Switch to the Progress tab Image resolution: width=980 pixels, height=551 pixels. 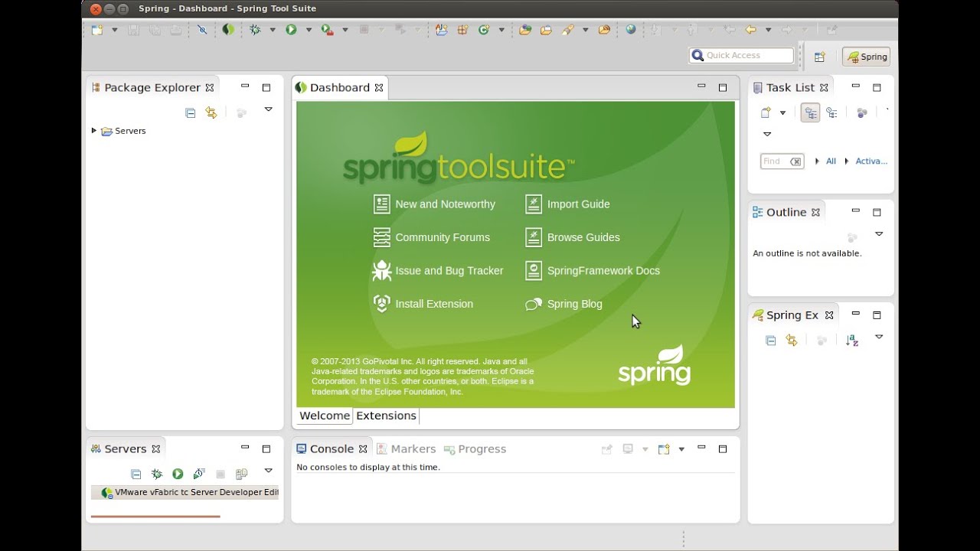tap(475, 449)
